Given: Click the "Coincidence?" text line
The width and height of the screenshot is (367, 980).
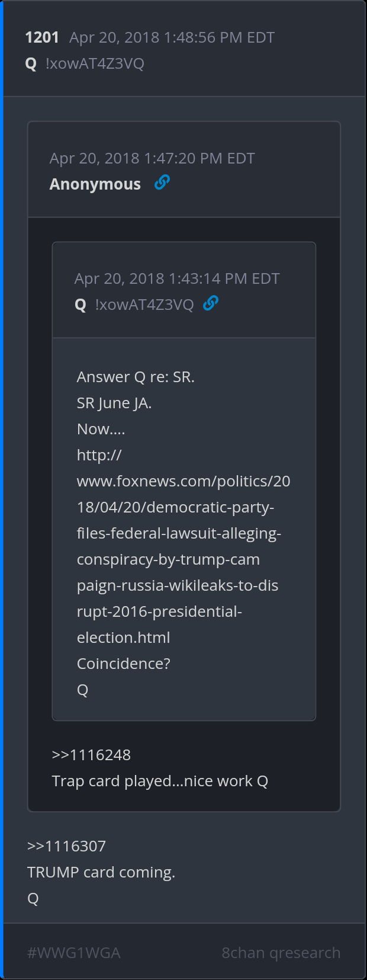Looking at the screenshot, I should point(124,664).
